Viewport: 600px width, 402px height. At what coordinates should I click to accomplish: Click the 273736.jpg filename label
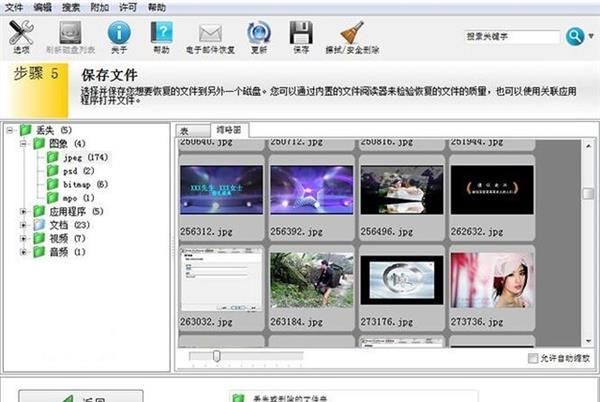(x=476, y=321)
